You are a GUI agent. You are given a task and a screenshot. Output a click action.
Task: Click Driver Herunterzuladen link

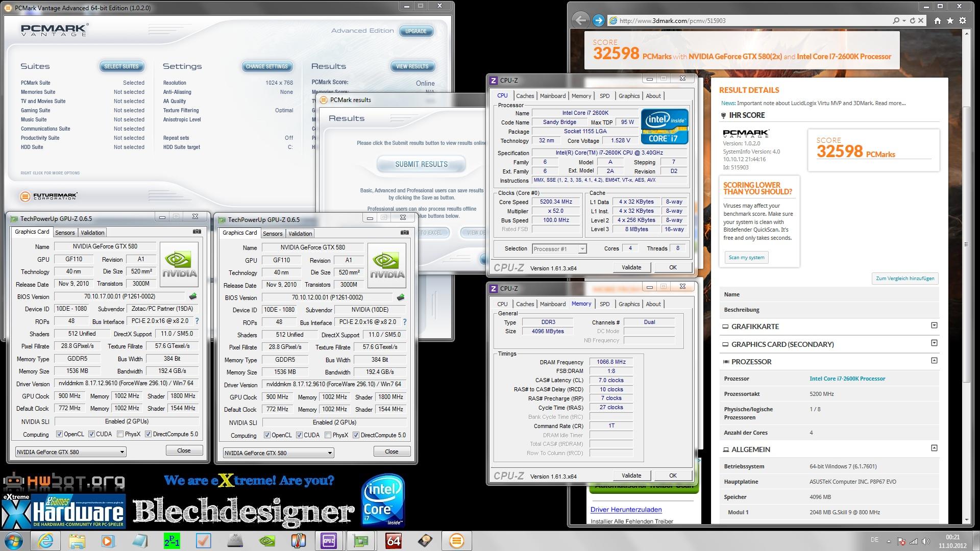pyautogui.click(x=626, y=510)
